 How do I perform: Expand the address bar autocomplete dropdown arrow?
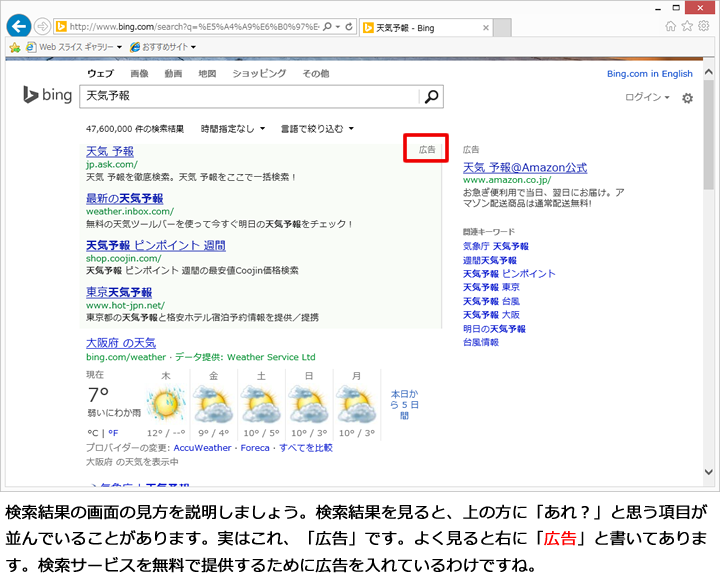(x=338, y=27)
